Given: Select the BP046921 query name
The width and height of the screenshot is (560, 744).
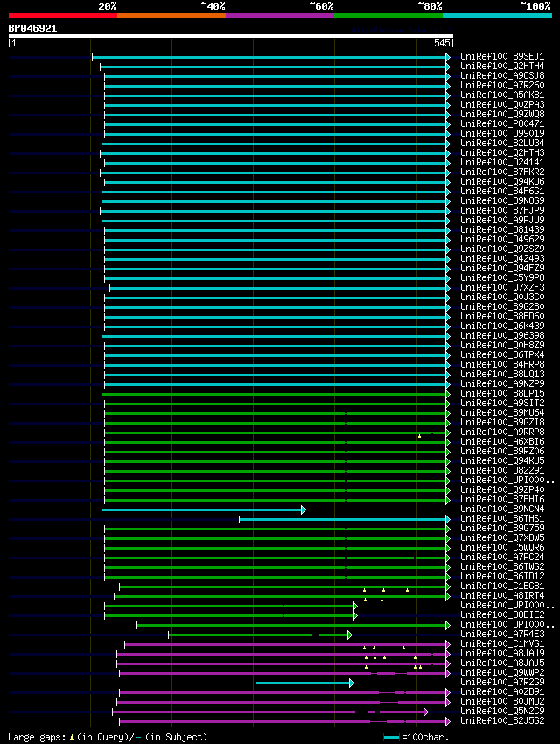Looking at the screenshot, I should [32, 28].
